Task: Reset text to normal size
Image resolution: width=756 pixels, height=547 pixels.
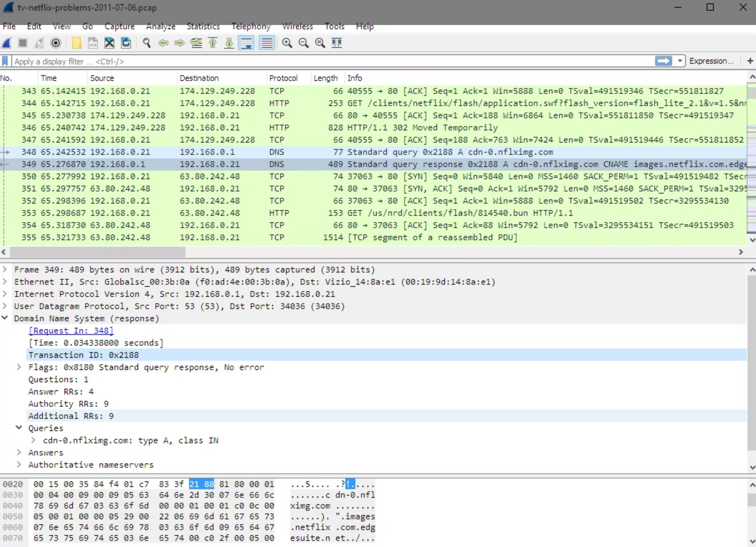Action: pos(320,43)
